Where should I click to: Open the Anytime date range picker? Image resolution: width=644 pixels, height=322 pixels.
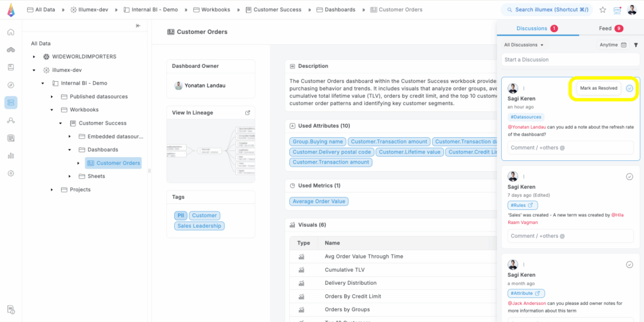point(612,45)
